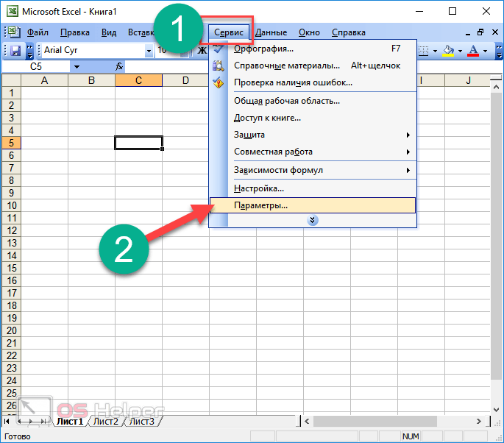The height and width of the screenshot is (443, 504).
Task: Select column D header
Action: coord(186,81)
